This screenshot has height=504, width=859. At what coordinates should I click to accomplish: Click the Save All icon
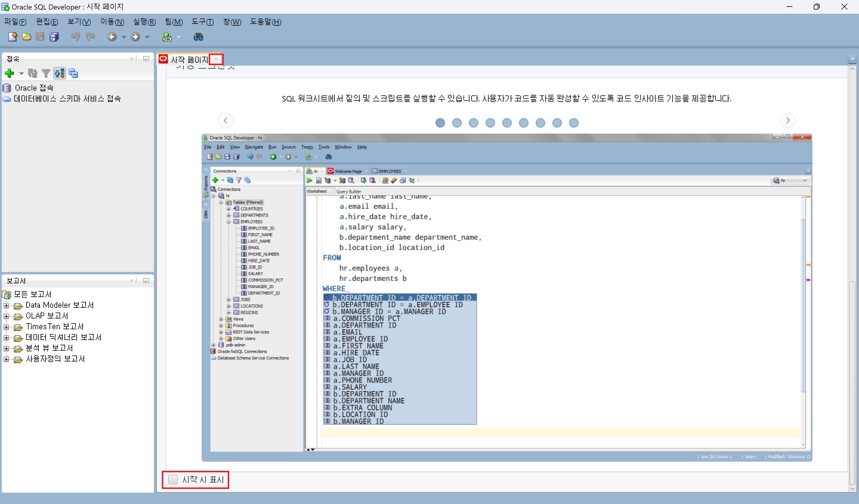coord(54,37)
